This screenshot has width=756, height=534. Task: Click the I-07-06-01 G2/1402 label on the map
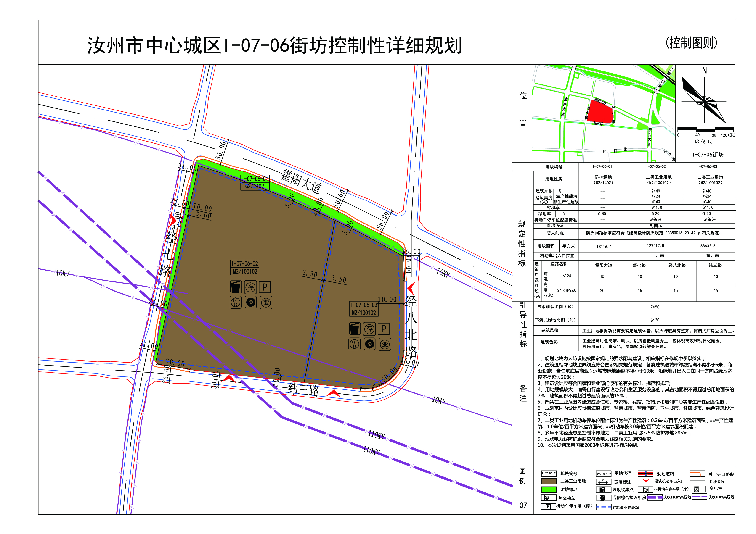click(x=255, y=183)
